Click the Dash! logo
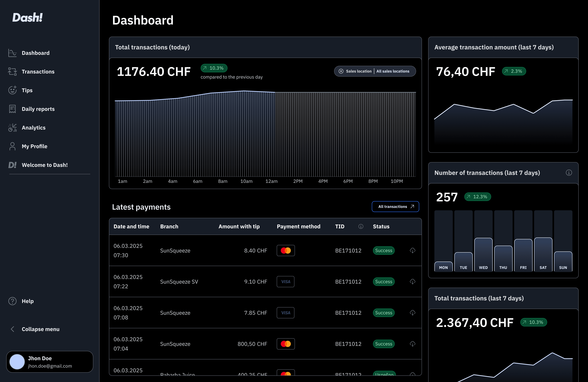588x382 pixels. (x=27, y=18)
